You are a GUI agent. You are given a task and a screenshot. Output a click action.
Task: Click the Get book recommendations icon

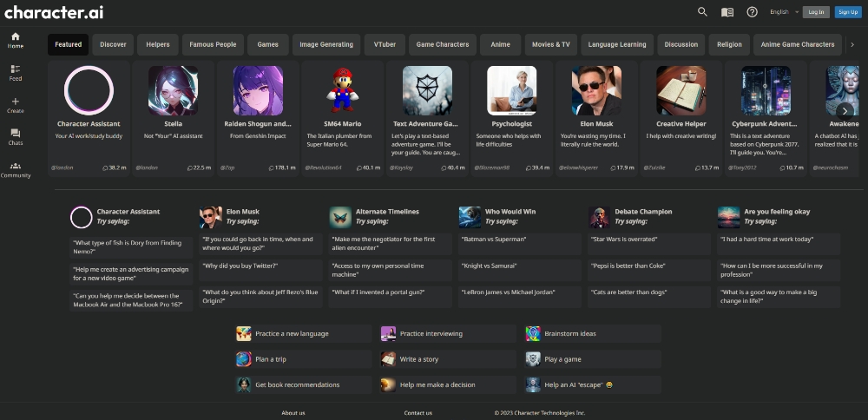point(244,384)
